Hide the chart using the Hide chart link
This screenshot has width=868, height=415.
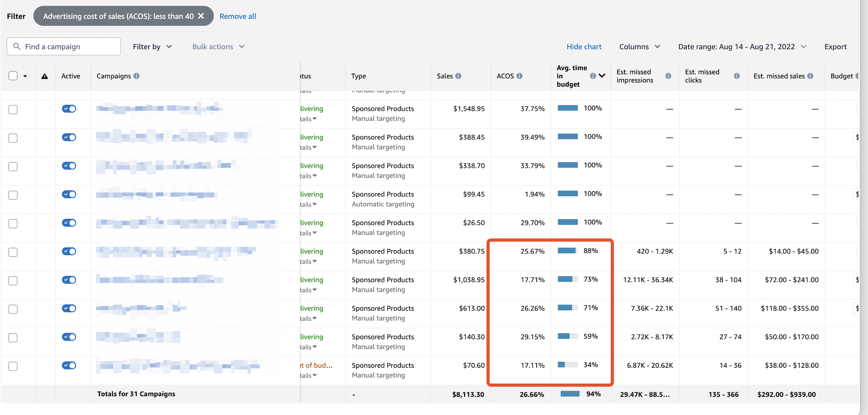[584, 46]
